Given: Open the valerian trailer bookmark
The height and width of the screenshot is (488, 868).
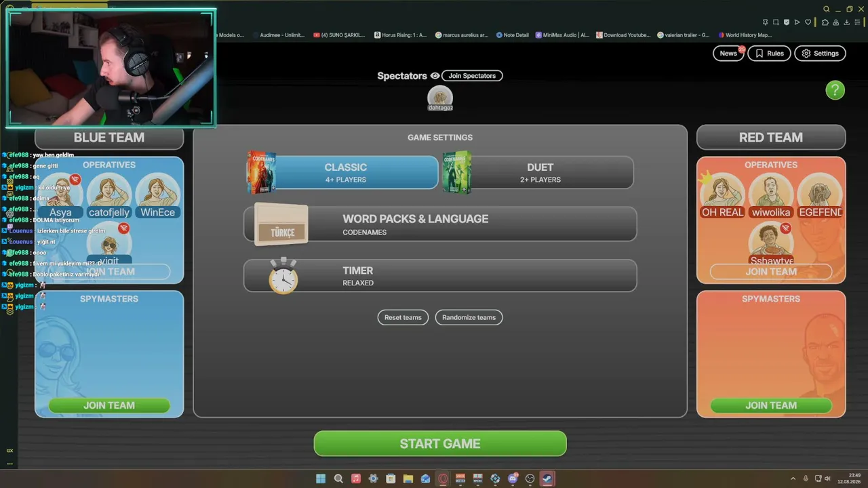Looking at the screenshot, I should click(x=684, y=35).
